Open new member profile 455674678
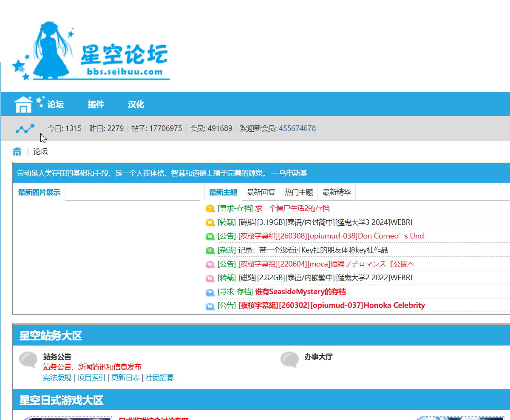This screenshot has height=420, width=510. tap(297, 128)
